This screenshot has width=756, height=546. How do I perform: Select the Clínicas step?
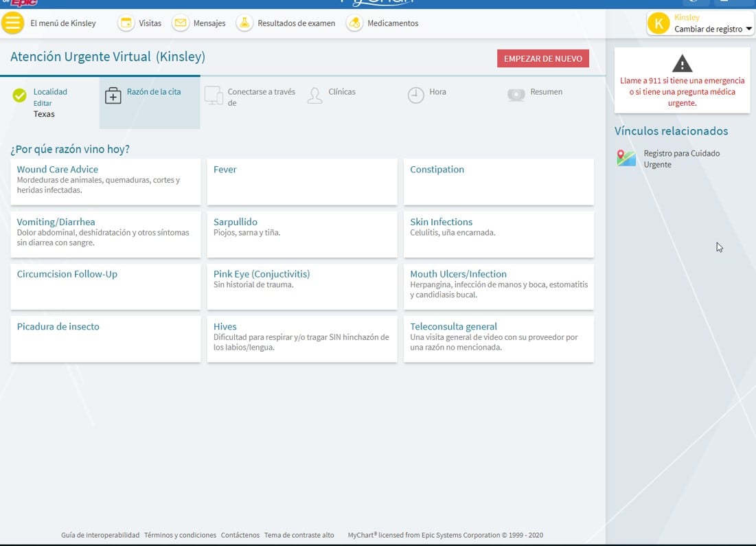coord(341,92)
